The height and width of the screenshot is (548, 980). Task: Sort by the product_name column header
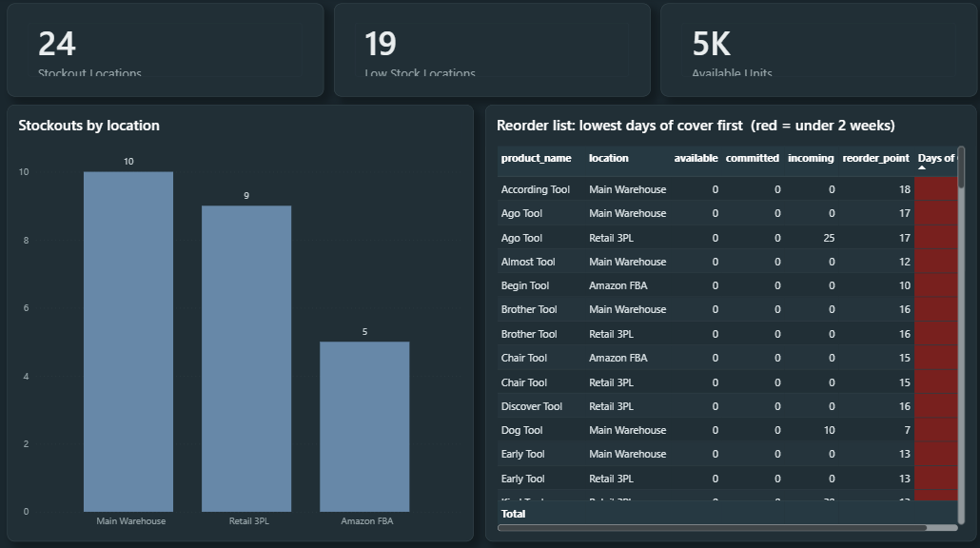tap(537, 158)
